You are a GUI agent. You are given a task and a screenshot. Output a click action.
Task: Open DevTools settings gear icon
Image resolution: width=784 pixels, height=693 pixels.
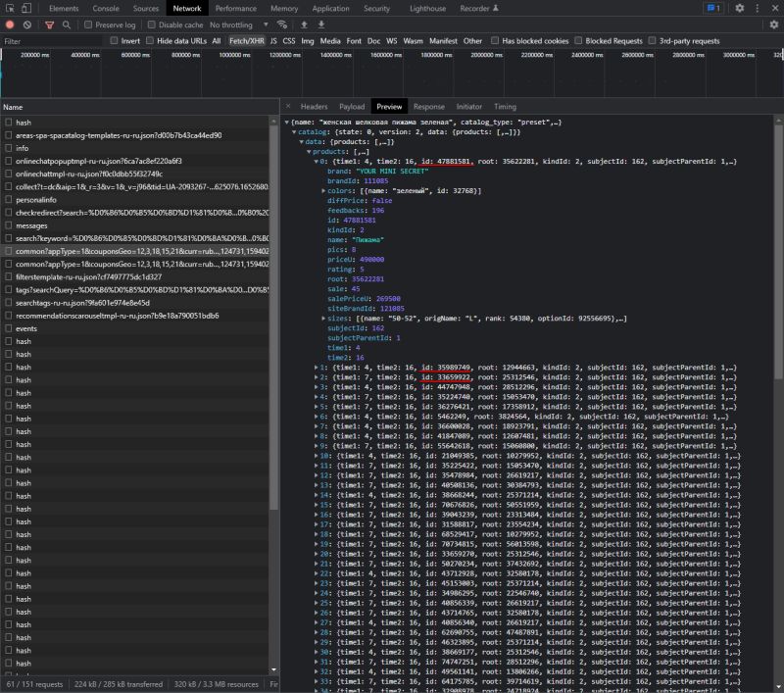click(x=740, y=8)
